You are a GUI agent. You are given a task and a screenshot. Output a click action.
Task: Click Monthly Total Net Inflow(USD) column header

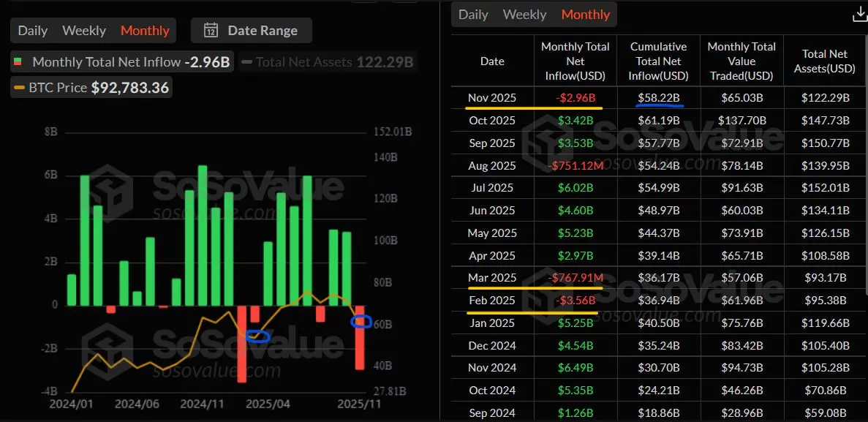coord(575,61)
